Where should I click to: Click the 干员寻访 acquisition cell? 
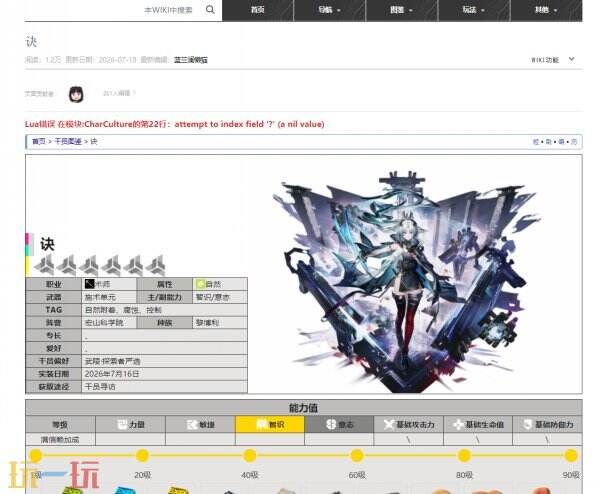click(x=164, y=387)
